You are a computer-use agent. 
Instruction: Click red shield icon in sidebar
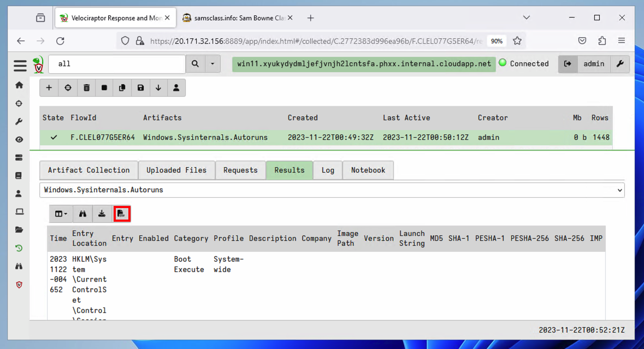(19, 285)
